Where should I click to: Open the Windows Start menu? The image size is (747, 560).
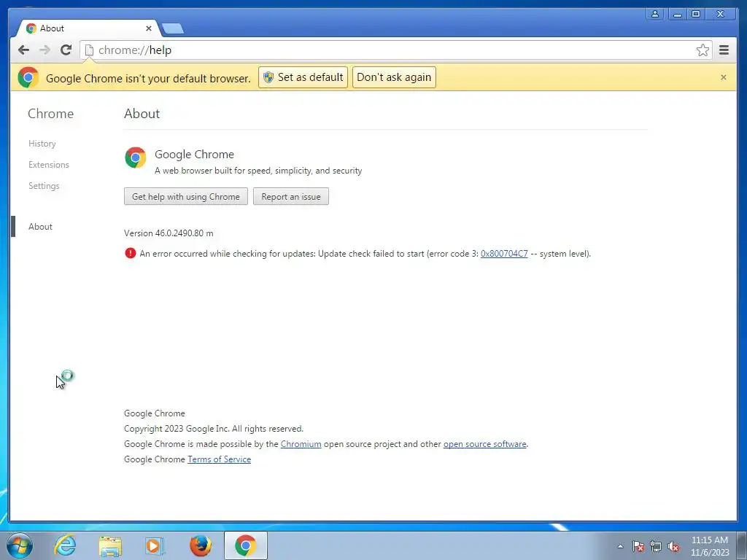20,545
